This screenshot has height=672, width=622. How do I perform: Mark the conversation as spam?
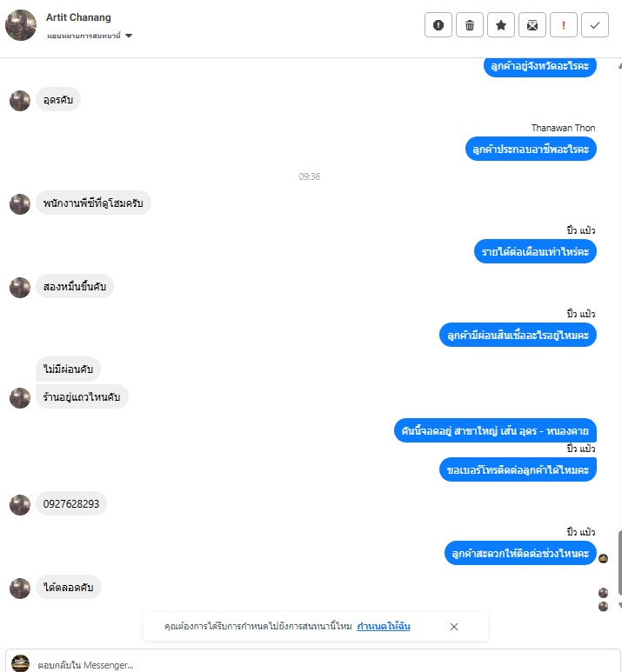pos(438,25)
